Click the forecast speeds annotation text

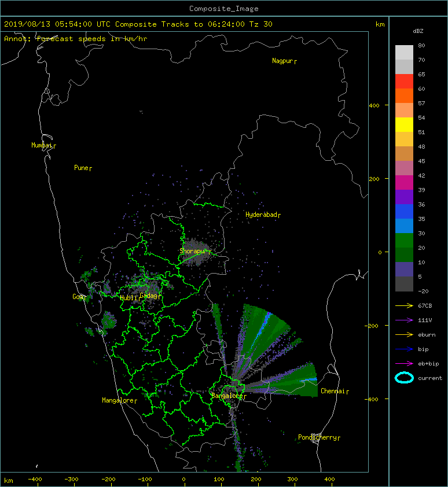76,39
